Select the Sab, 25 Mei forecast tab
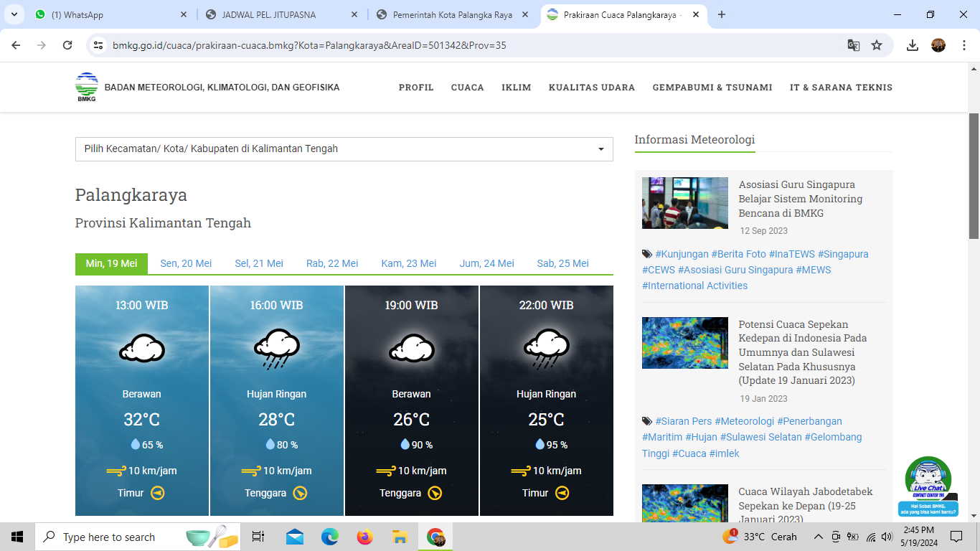Screen dimensions: 980x551 point(563,263)
